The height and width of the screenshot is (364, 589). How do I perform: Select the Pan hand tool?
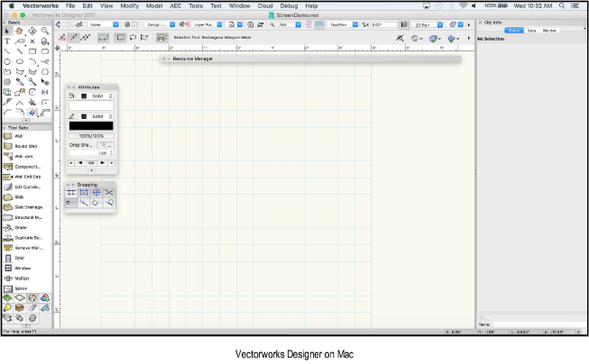(x=20, y=32)
